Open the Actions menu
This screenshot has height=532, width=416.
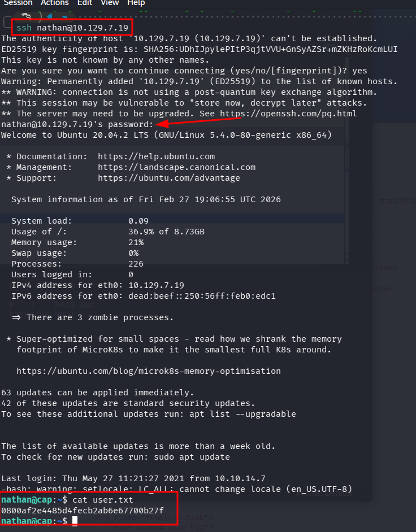pos(54,3)
